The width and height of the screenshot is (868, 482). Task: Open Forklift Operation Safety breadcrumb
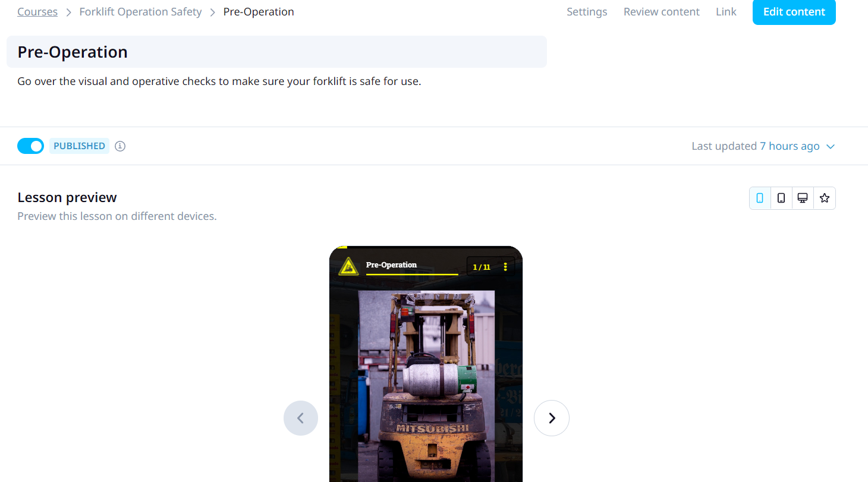tap(140, 12)
